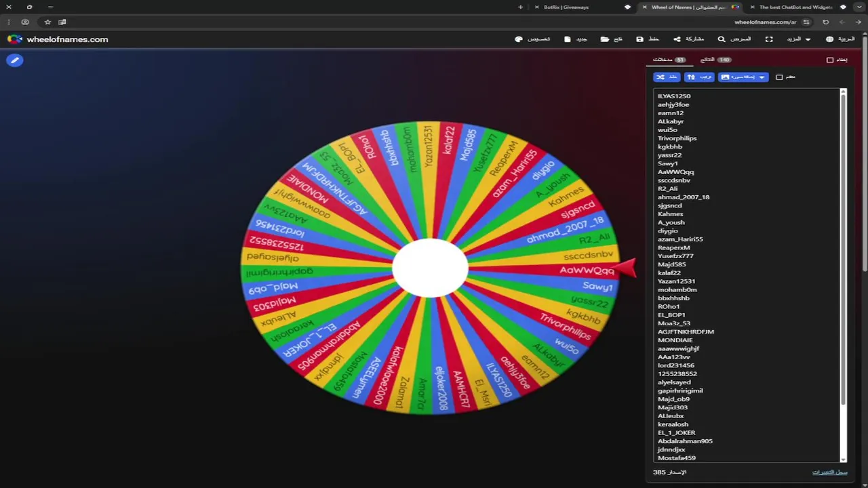868x488 pixels.
Task: Open a saved wheel via the folder icon
Action: [611, 39]
